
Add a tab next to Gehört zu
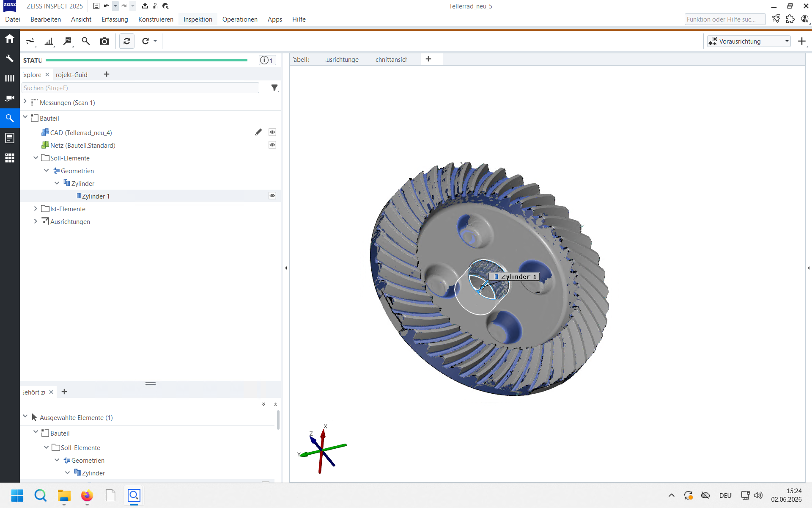[x=64, y=392]
